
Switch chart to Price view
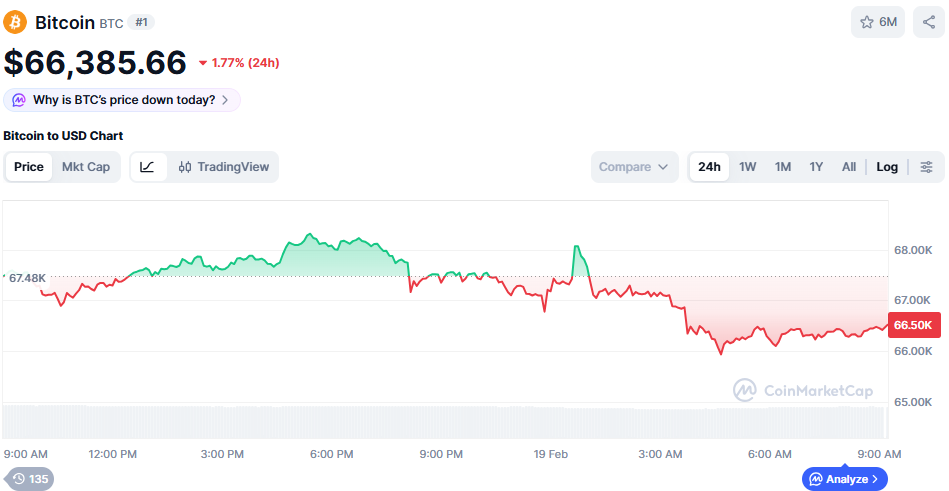pyautogui.click(x=29, y=167)
